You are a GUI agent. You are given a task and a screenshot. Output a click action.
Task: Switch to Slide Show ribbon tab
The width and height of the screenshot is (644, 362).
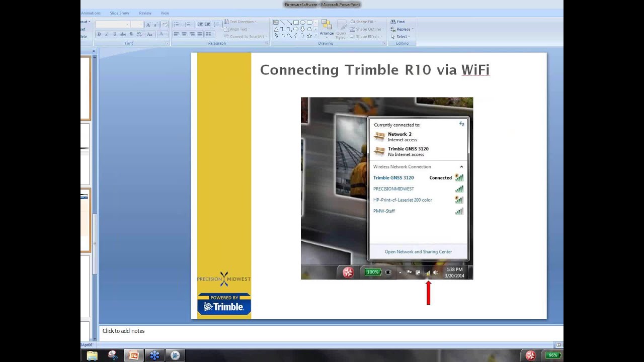[120, 13]
